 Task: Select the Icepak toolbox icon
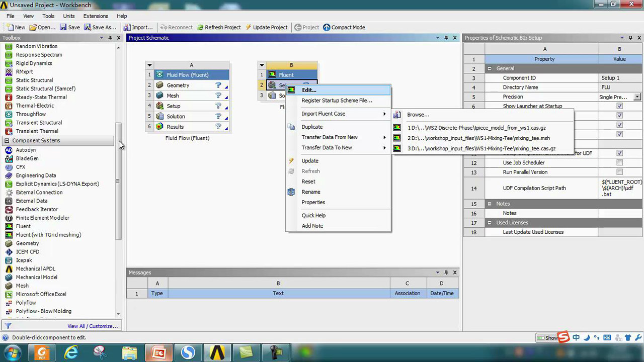[x=9, y=260]
